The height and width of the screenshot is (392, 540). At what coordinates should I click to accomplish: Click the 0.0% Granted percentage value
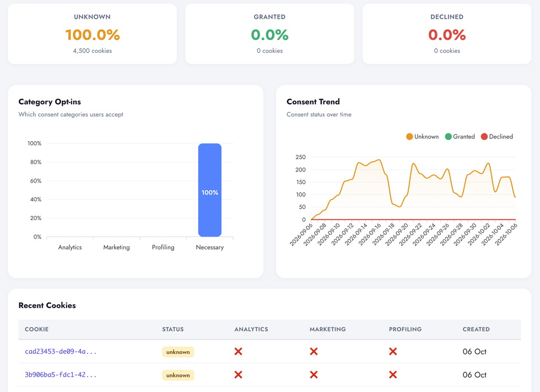269,35
